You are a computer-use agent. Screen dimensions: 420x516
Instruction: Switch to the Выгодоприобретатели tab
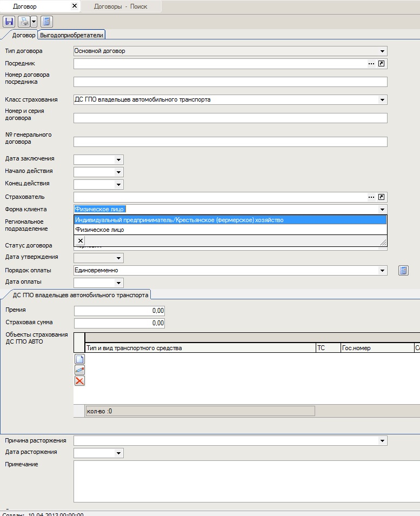click(x=72, y=35)
